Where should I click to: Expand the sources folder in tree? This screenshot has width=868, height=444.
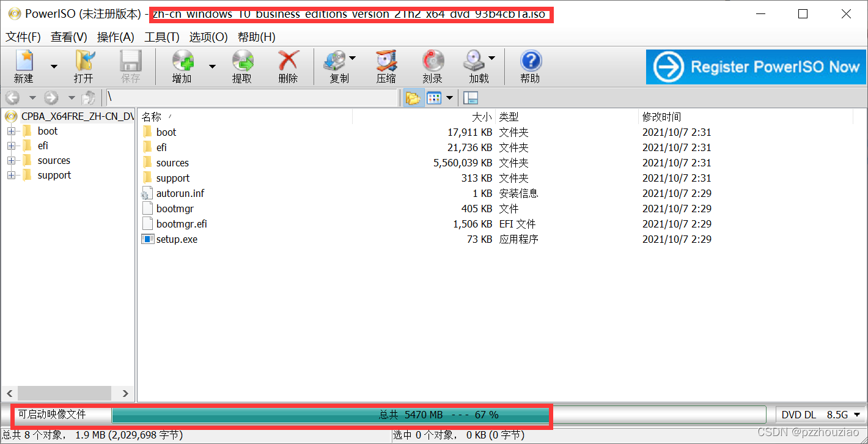pos(11,160)
